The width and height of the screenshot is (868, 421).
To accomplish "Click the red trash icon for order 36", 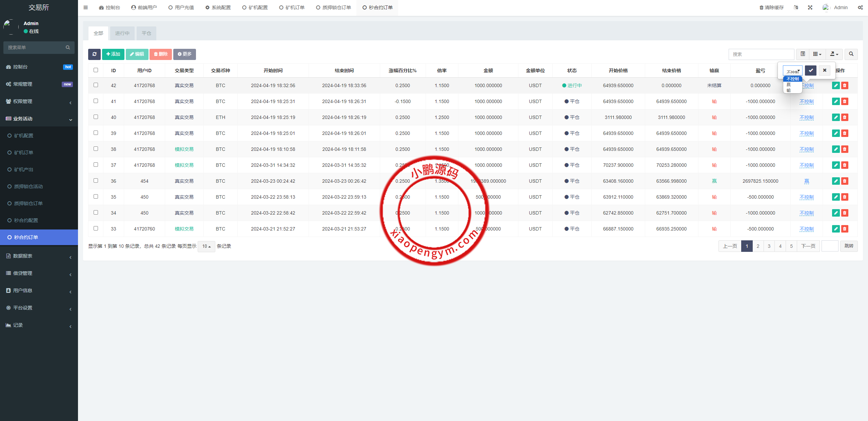I will 845,181.
